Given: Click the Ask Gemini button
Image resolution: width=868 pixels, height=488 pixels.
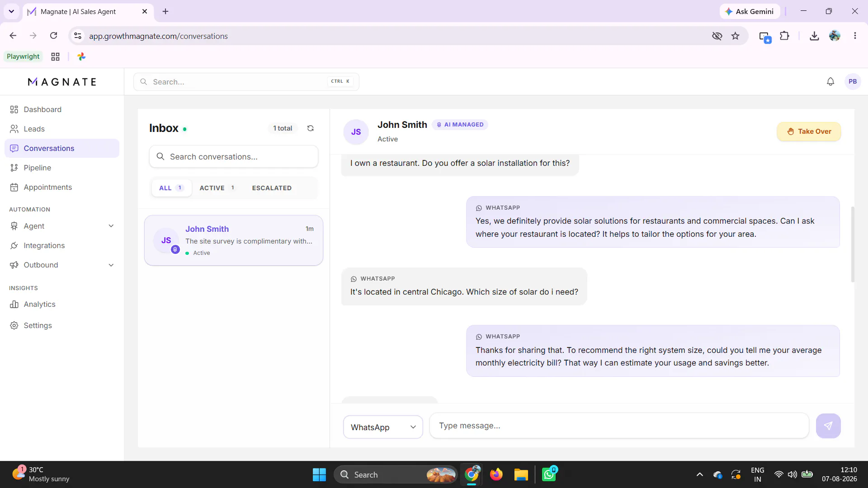Looking at the screenshot, I should [750, 11].
